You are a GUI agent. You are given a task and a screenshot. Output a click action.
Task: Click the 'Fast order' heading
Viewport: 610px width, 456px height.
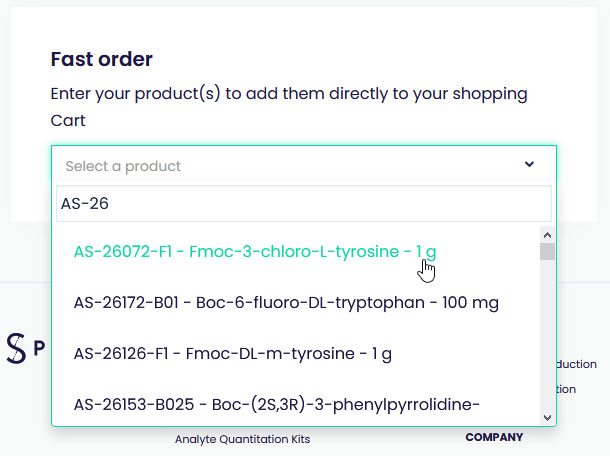click(102, 59)
